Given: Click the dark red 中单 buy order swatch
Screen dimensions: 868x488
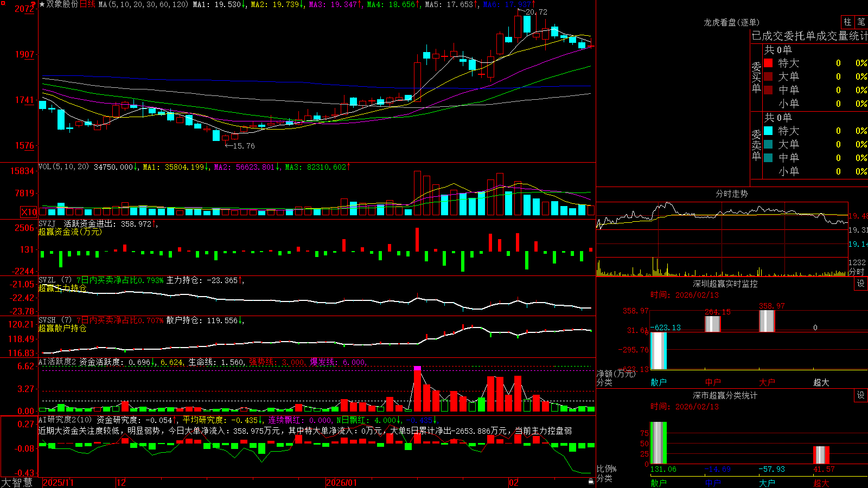Looking at the screenshot, I should pos(768,90).
